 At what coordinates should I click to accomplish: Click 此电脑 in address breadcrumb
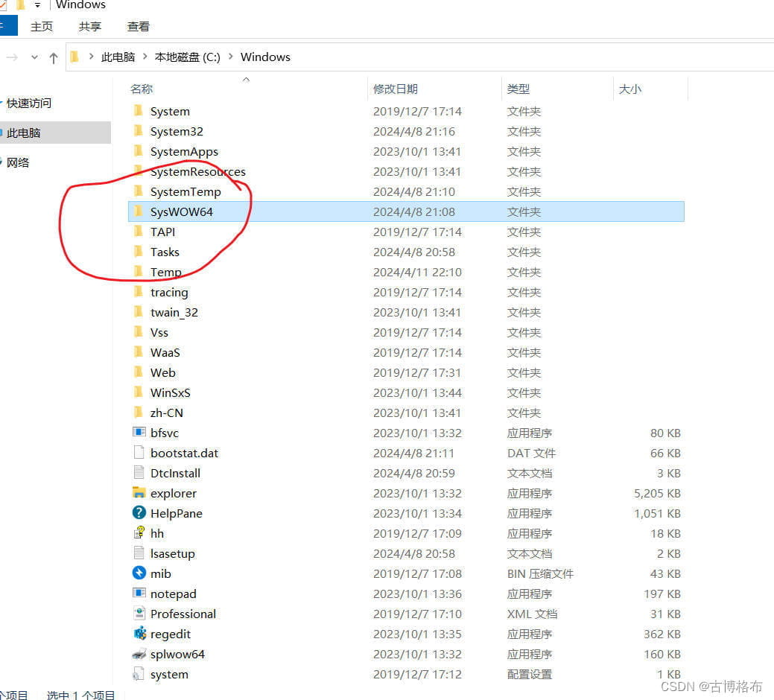coord(118,57)
